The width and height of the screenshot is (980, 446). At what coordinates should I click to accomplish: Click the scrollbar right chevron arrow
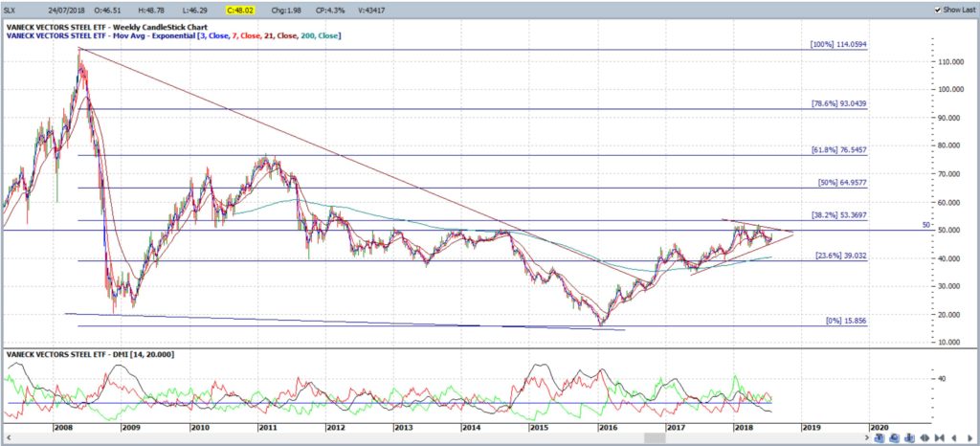[x=867, y=438]
